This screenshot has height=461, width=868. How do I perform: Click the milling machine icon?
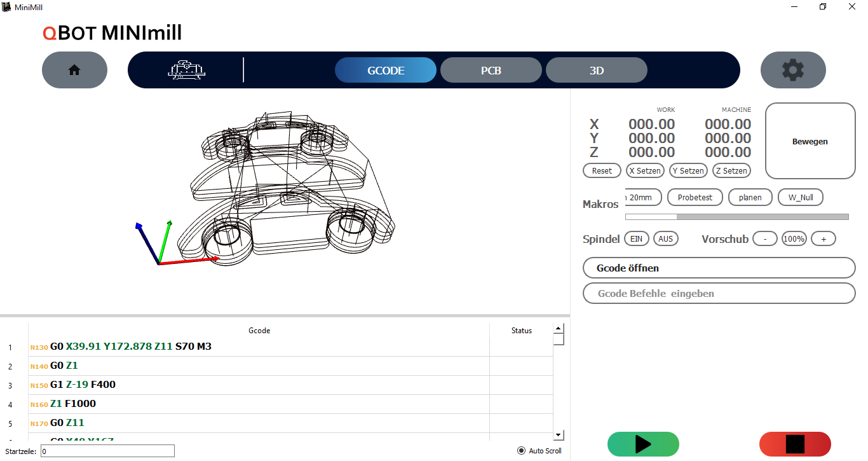[186, 70]
